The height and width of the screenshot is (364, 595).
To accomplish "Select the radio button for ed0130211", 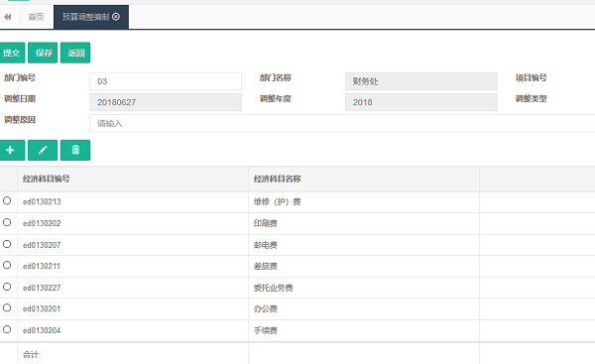I will pyautogui.click(x=7, y=265).
